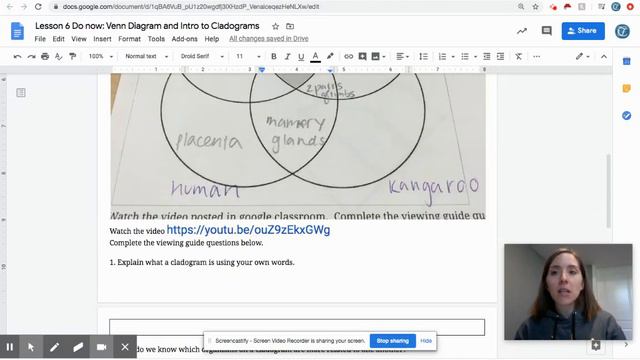Open the Add-ons menu

184,39
